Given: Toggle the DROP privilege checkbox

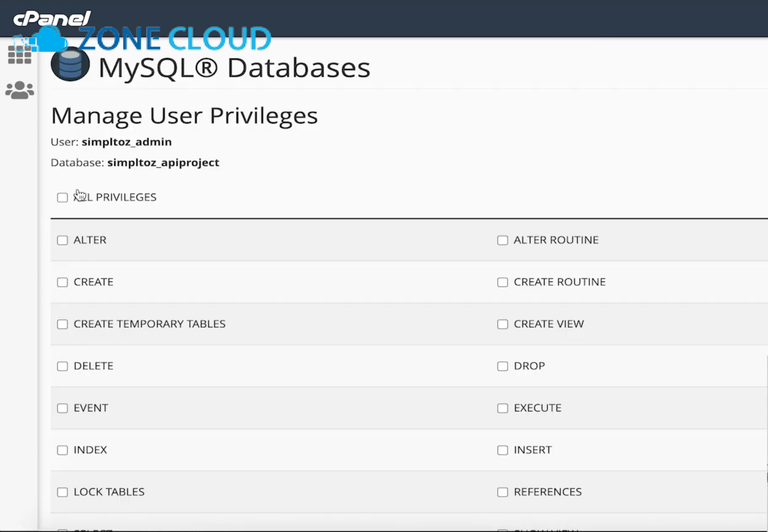Looking at the screenshot, I should click(x=502, y=366).
